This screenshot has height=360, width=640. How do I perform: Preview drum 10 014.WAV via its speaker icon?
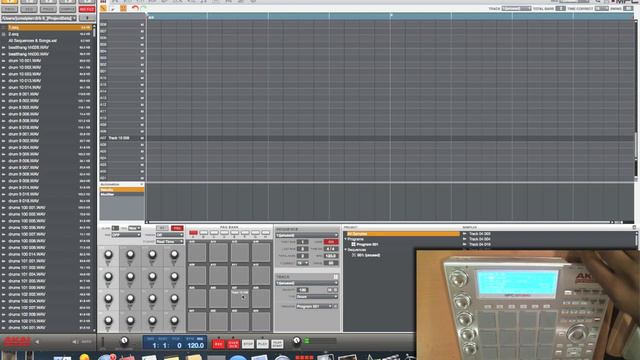4,87
